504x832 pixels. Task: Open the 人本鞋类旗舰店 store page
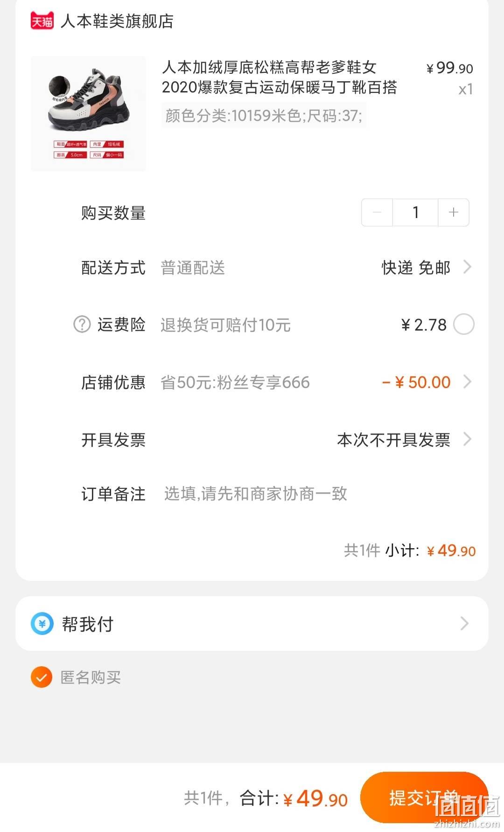point(117,21)
